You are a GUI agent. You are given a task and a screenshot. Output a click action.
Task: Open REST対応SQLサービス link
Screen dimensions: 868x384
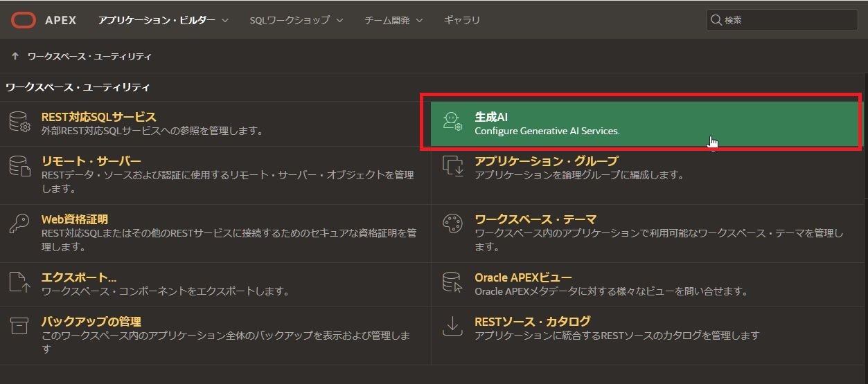(99, 117)
